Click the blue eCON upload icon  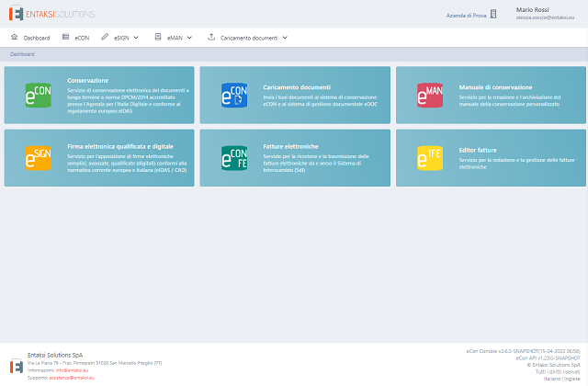click(234, 96)
